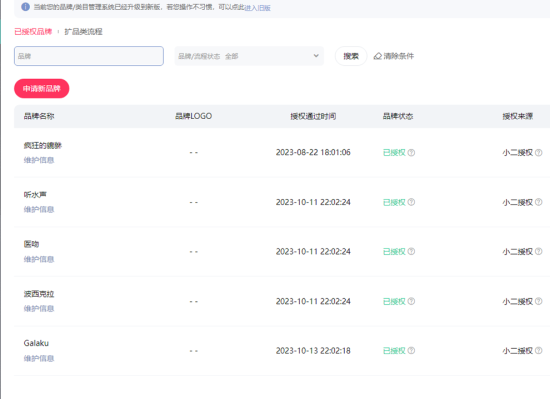The width and height of the screenshot is (550, 399).
Task: Click the 搜索 button
Action: coord(351,56)
